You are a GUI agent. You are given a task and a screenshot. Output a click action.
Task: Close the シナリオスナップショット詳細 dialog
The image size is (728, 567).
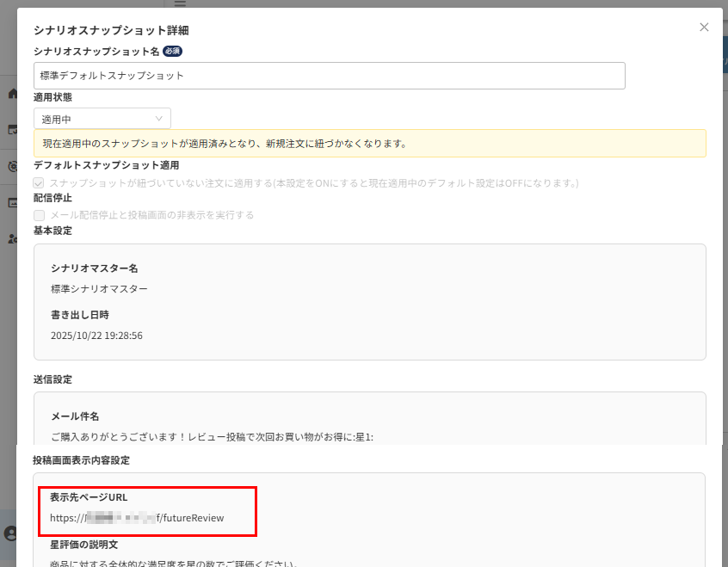pos(704,28)
